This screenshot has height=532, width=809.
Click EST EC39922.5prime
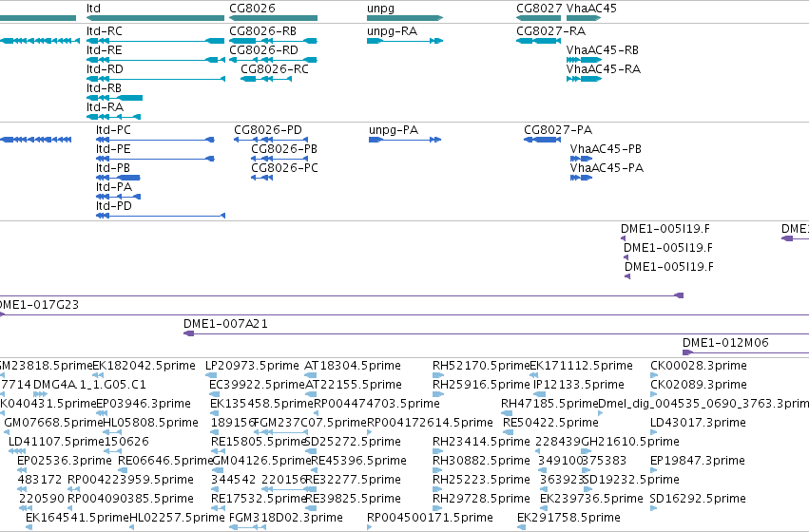(x=257, y=385)
